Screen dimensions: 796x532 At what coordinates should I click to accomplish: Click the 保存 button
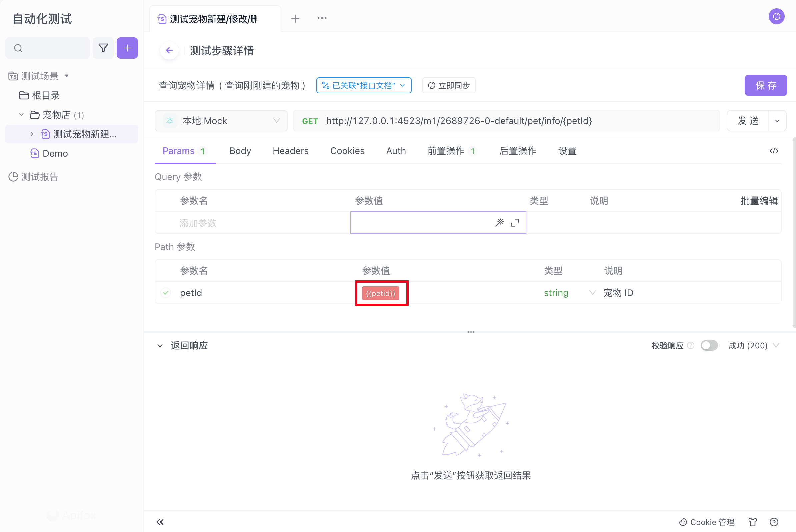[765, 85]
